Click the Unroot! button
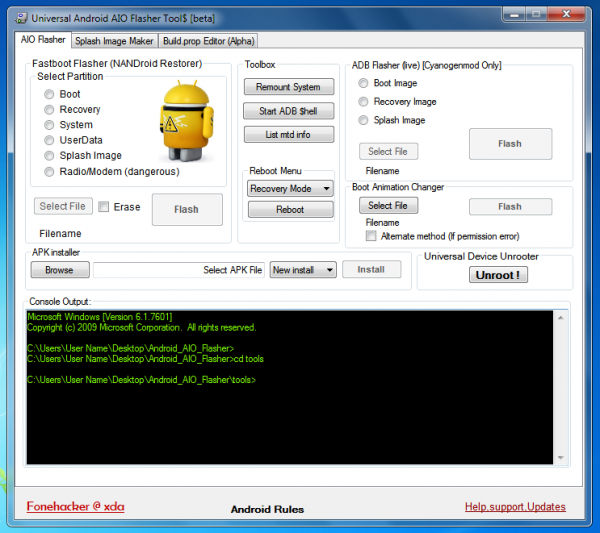Viewport: 600px width, 533px height. (498, 275)
